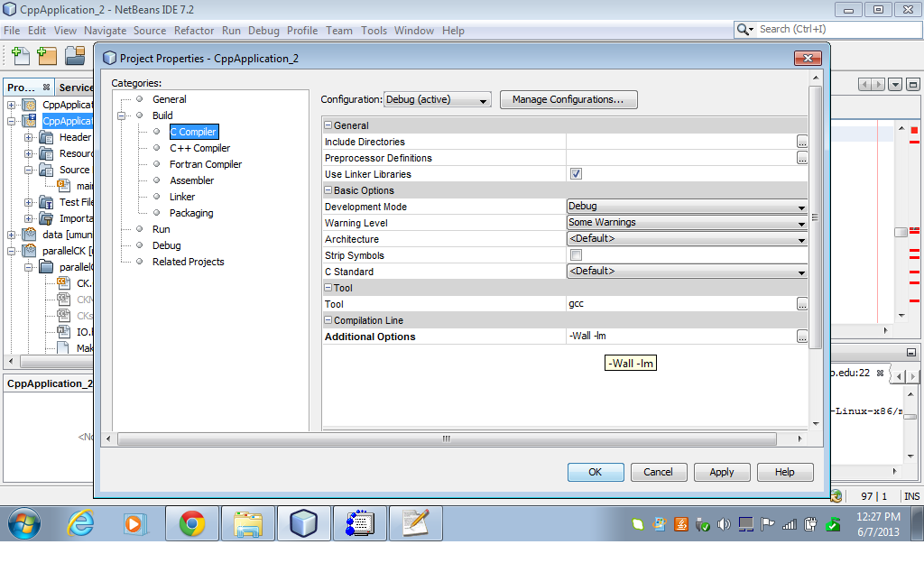Click the properties vertical scrollbar thumb
This screenshot has height=563, width=924.
816,217
